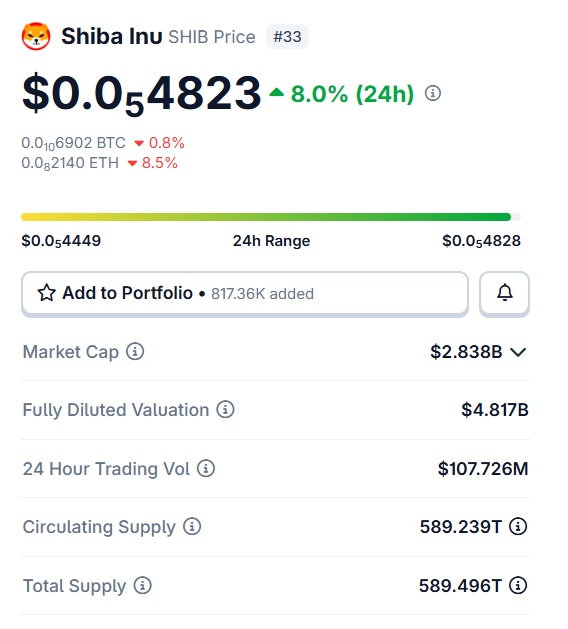Open info icon next to 589.496T value

click(518, 585)
